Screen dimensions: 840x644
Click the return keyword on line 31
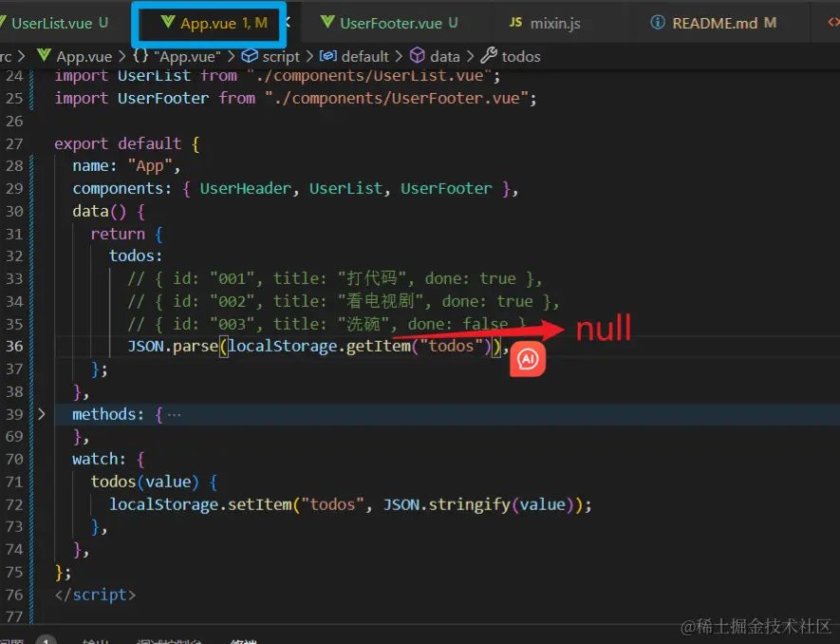(118, 234)
